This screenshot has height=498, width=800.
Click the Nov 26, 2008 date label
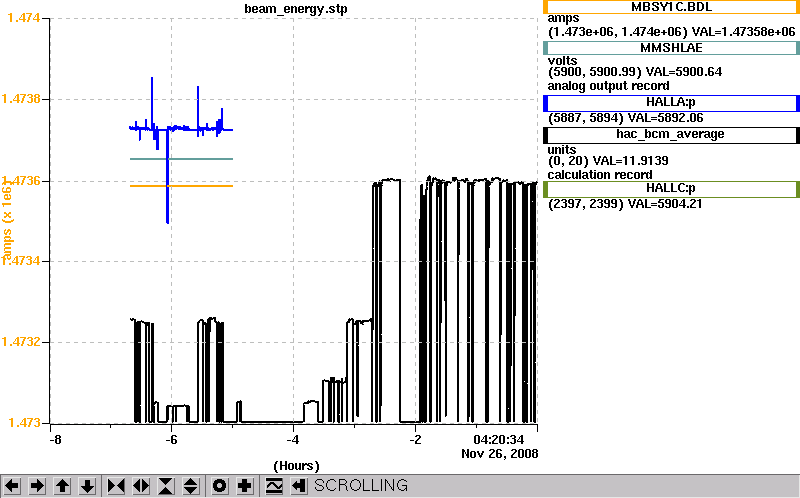pos(499,453)
